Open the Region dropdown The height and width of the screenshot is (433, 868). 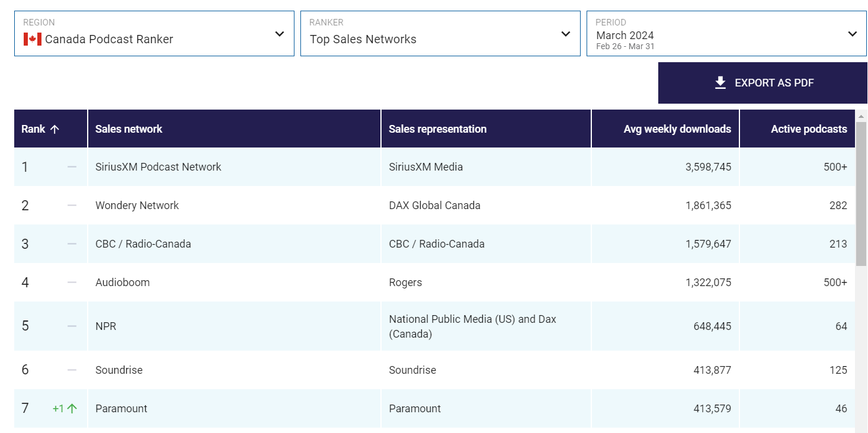154,34
